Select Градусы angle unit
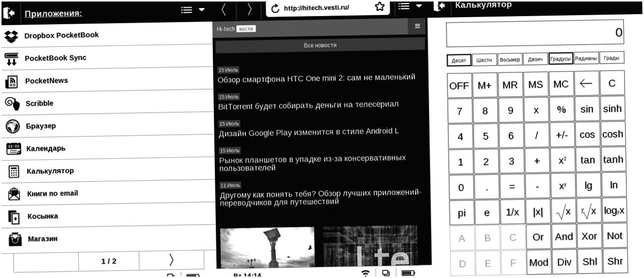Viewport: 644px width, 278px height. 561,58
